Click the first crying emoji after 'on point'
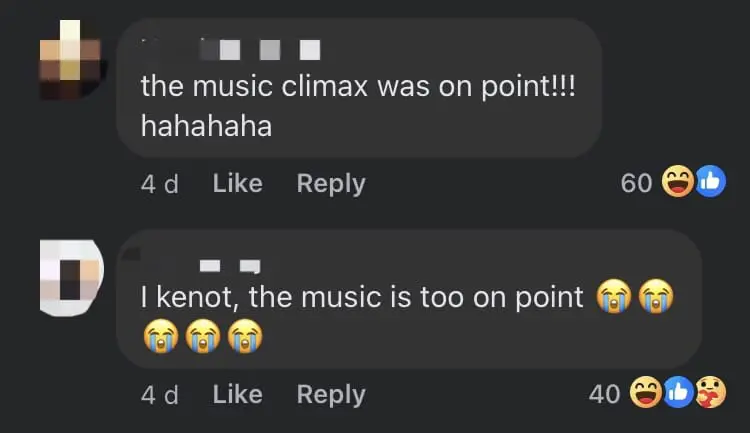This screenshot has height=433, width=750. click(x=613, y=296)
